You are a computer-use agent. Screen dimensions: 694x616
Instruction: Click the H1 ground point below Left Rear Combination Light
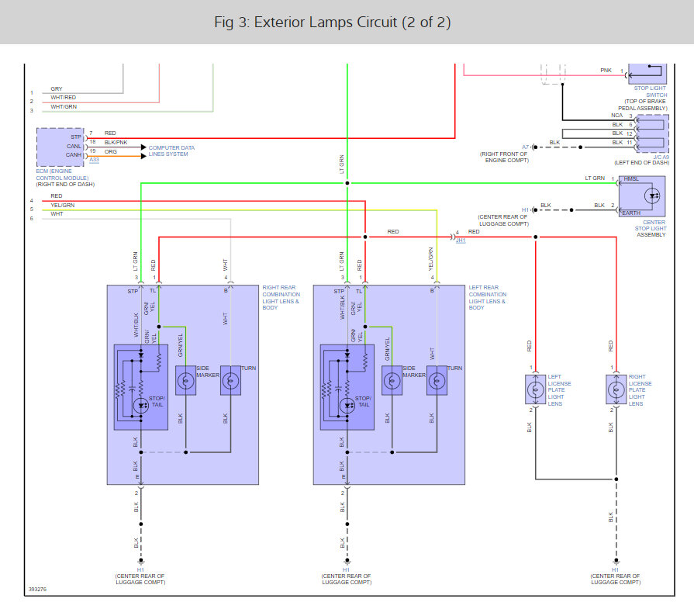pos(347,561)
